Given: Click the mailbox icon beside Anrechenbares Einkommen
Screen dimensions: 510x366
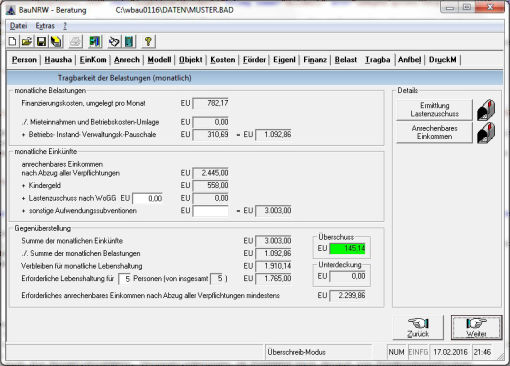Looking at the screenshot, I should 486,133.
